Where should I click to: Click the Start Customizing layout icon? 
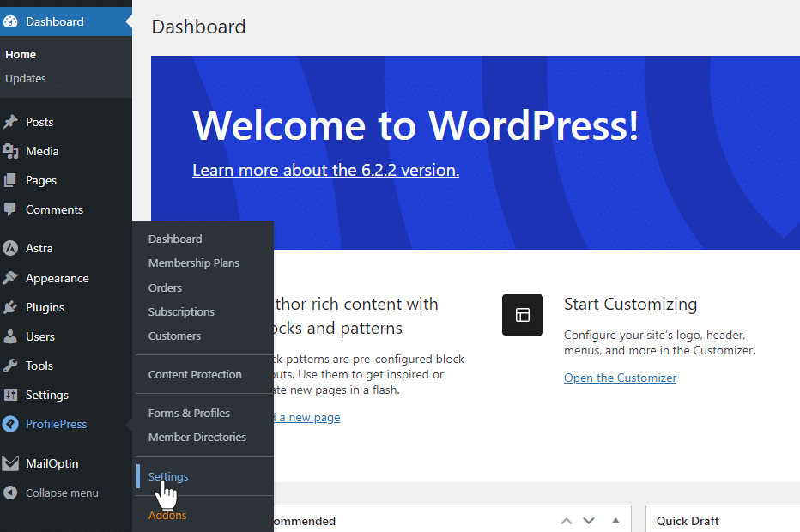pyautogui.click(x=523, y=315)
